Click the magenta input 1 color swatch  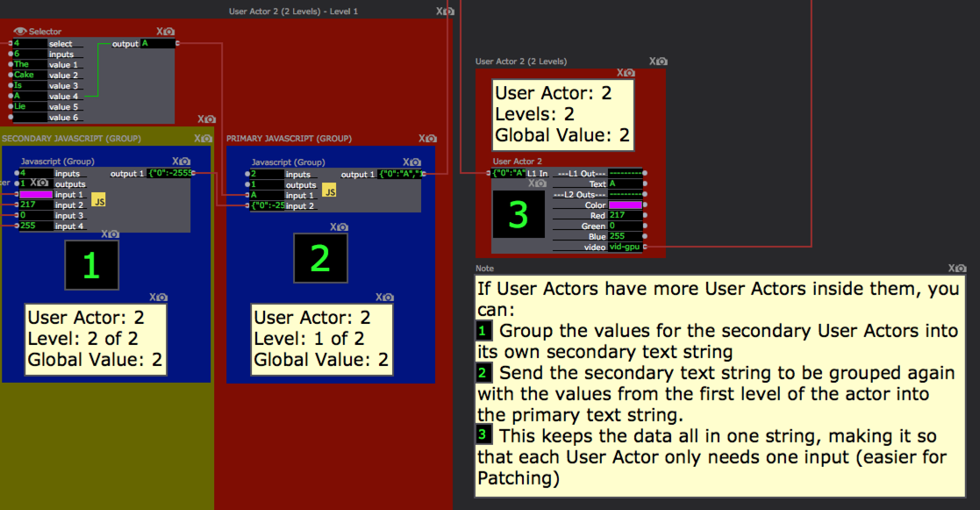click(35, 195)
